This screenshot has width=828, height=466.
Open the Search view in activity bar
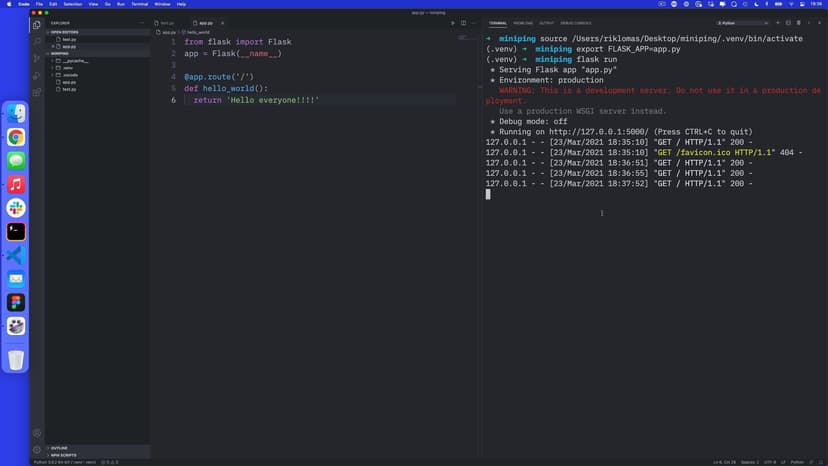click(x=37, y=41)
